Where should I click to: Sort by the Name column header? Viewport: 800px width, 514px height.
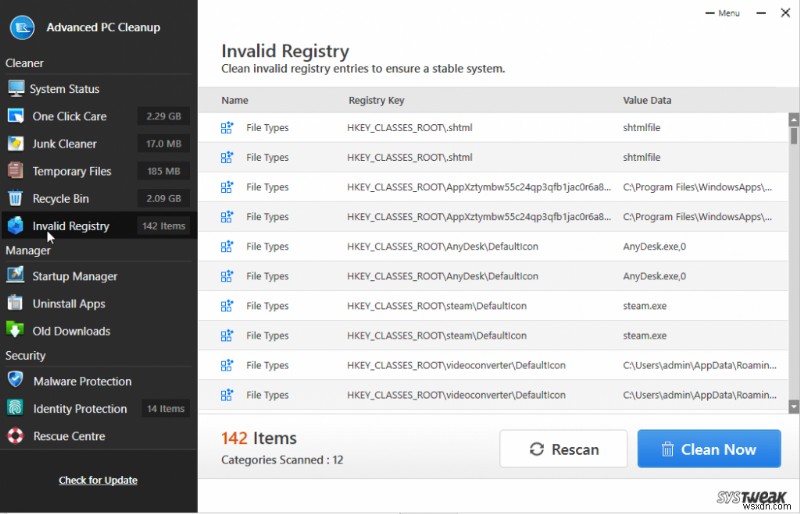235,101
